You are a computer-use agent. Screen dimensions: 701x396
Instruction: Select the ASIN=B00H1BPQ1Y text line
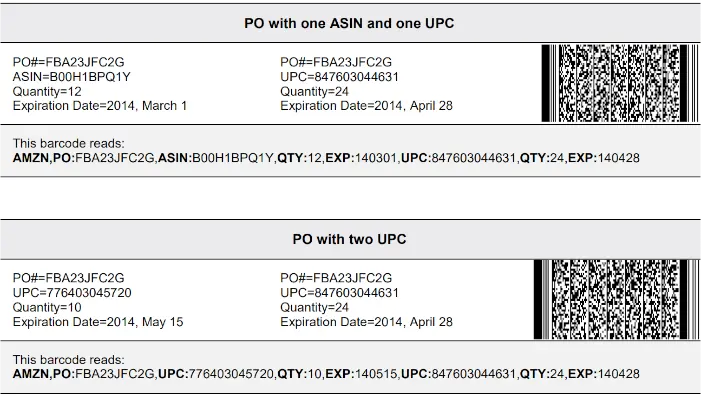(x=72, y=77)
